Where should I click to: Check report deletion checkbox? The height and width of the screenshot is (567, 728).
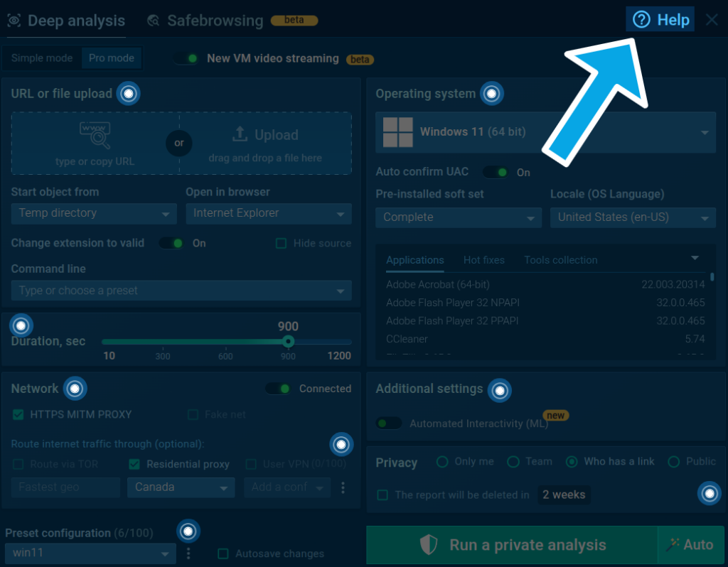(x=382, y=495)
